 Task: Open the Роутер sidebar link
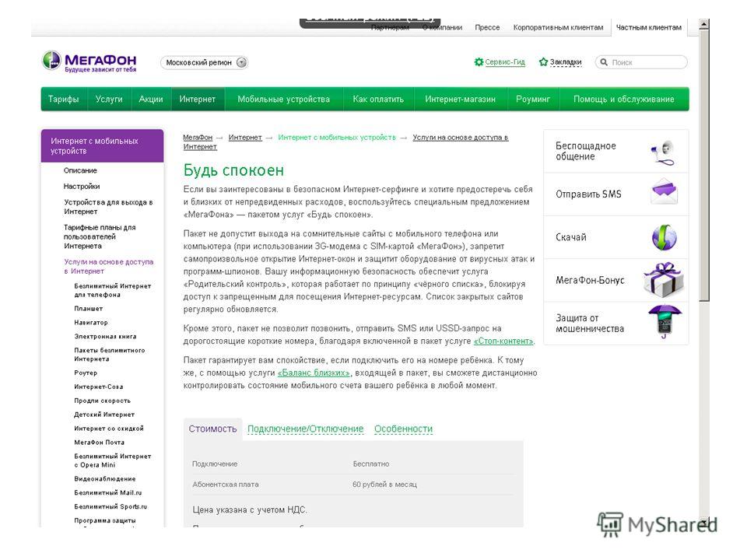click(x=86, y=373)
